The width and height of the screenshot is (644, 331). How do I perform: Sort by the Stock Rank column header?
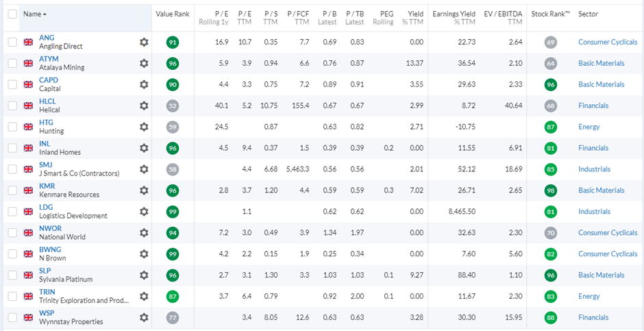(550, 14)
